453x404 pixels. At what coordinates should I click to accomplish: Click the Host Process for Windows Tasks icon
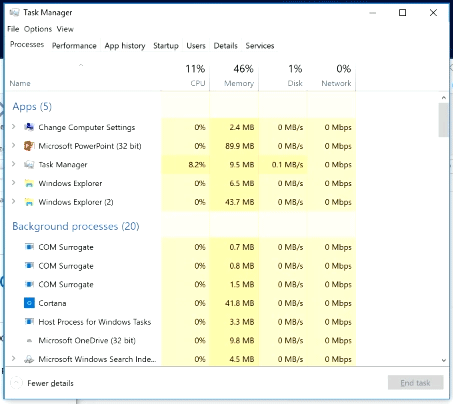(29, 322)
